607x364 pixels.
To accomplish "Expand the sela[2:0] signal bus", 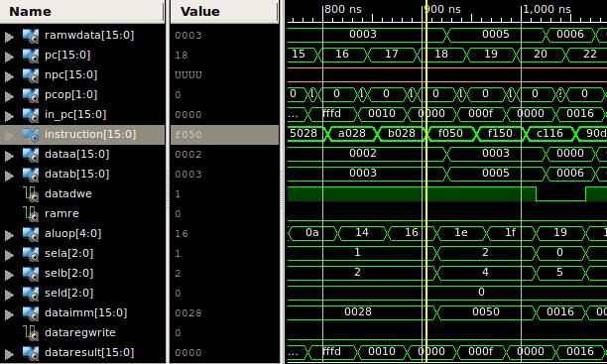I will coord(9,255).
